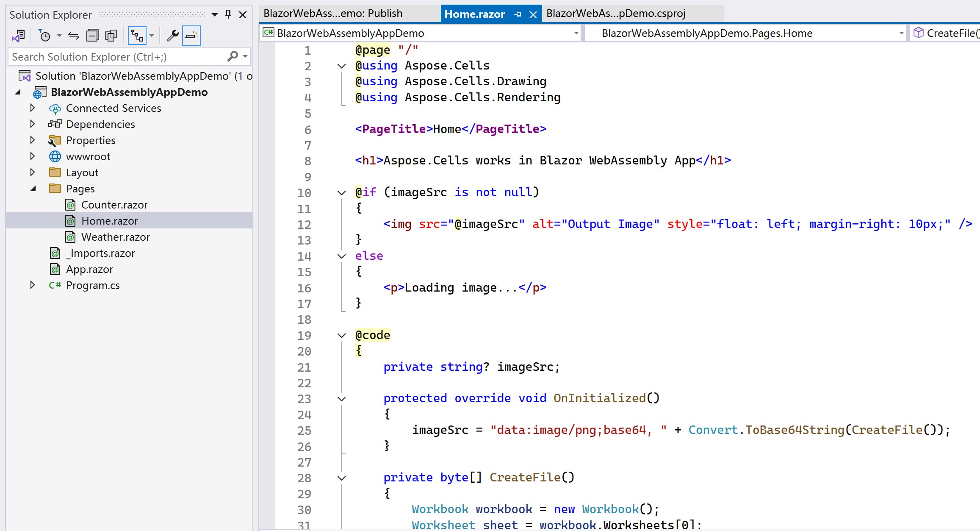Screen dimensions: 980x531
Task: Toggle the file nesting view button
Action: (x=137, y=36)
